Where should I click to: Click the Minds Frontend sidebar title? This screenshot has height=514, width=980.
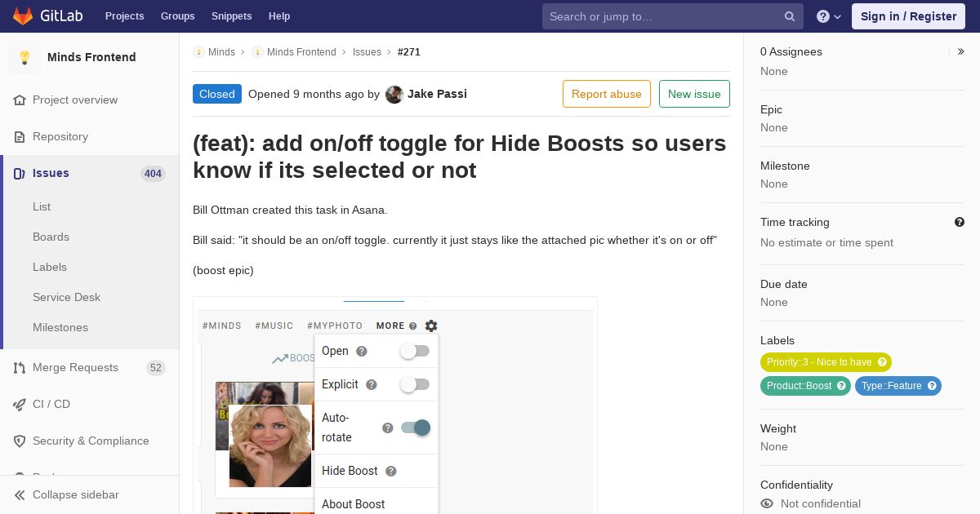(91, 57)
